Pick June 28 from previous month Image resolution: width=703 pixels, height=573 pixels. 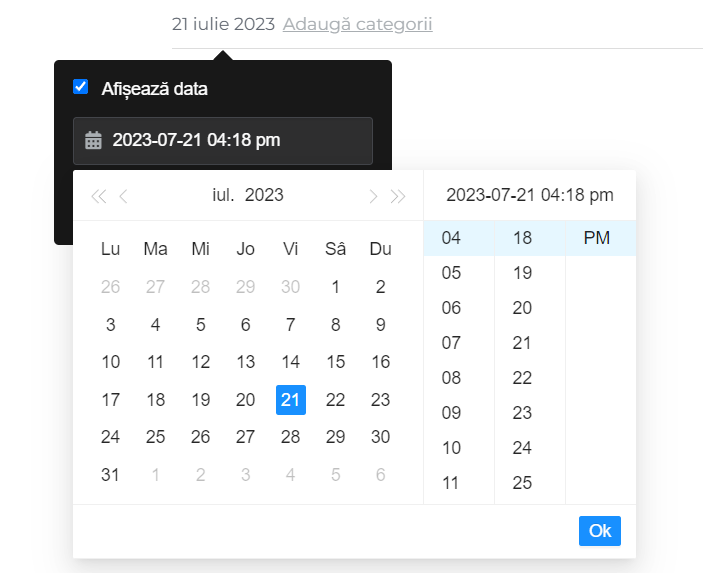pyautogui.click(x=200, y=287)
